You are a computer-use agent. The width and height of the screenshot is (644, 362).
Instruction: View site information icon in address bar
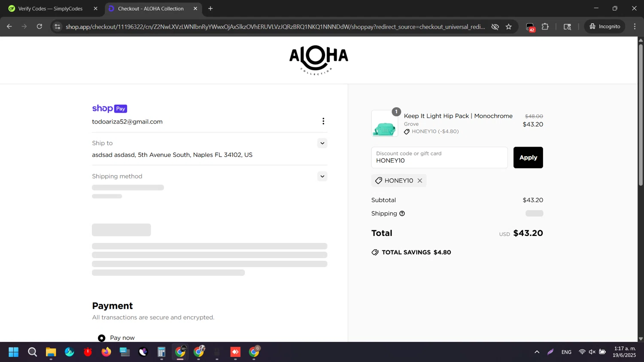tap(57, 27)
